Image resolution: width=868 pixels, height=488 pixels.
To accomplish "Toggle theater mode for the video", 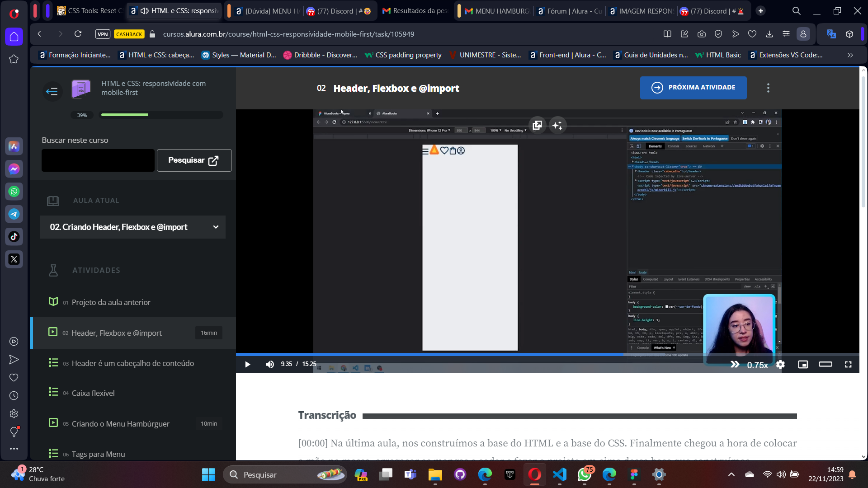I will coord(826,364).
